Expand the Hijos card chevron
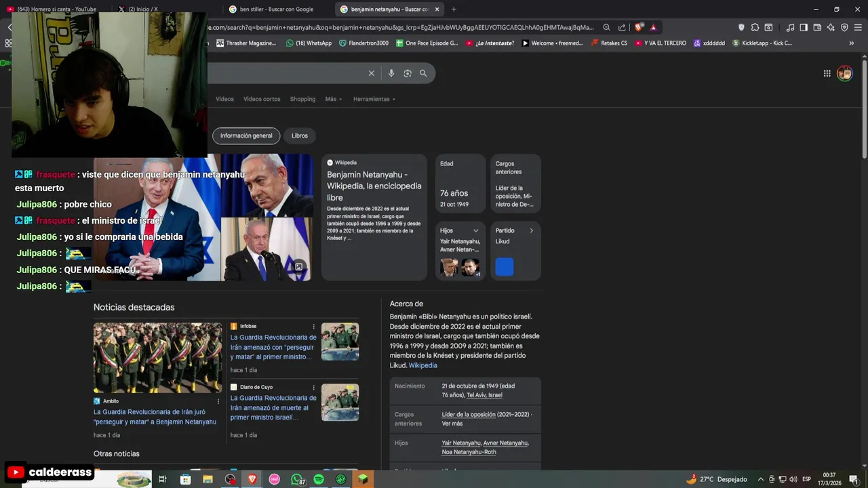The width and height of the screenshot is (868, 488). click(476, 230)
